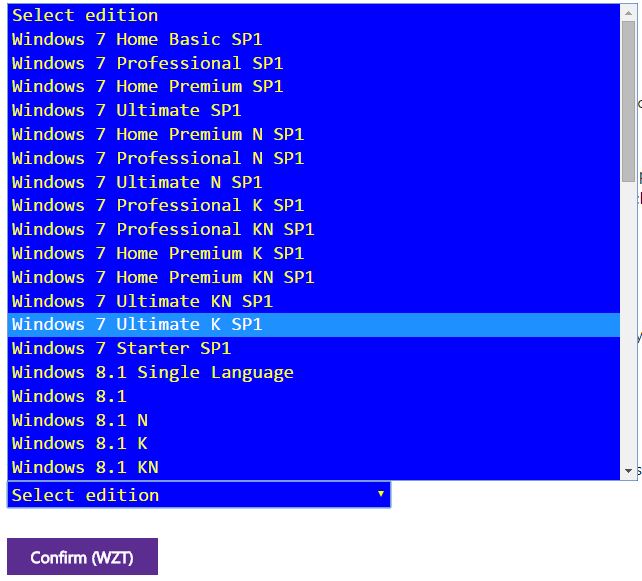Click the Confirm (WZT) button
Image resolution: width=642 pixels, height=581 pixels.
coord(82,557)
